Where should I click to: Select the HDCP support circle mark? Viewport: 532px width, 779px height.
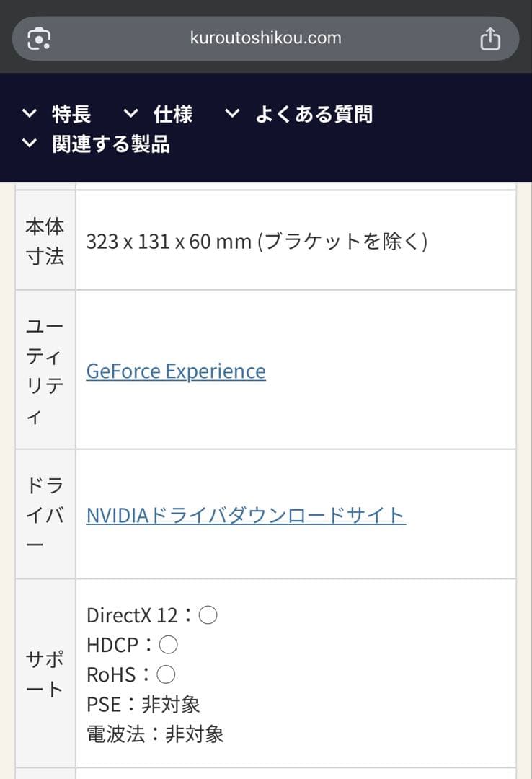(169, 644)
